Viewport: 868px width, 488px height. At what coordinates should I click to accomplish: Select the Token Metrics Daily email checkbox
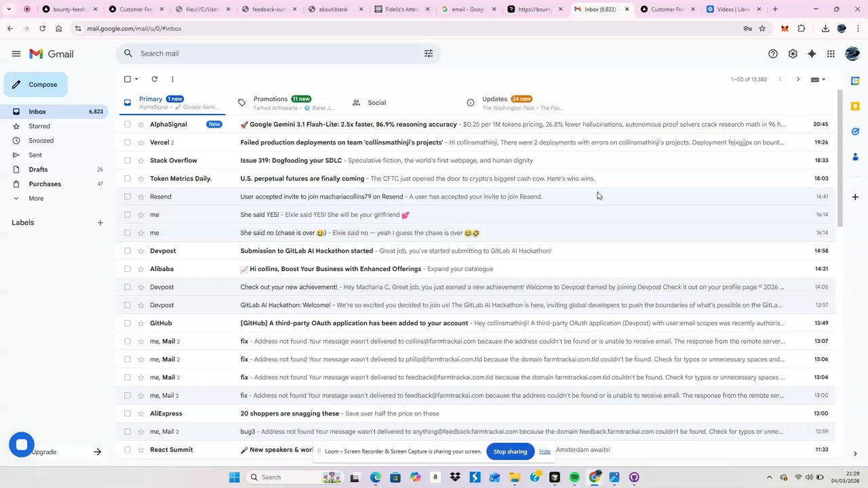(x=127, y=179)
